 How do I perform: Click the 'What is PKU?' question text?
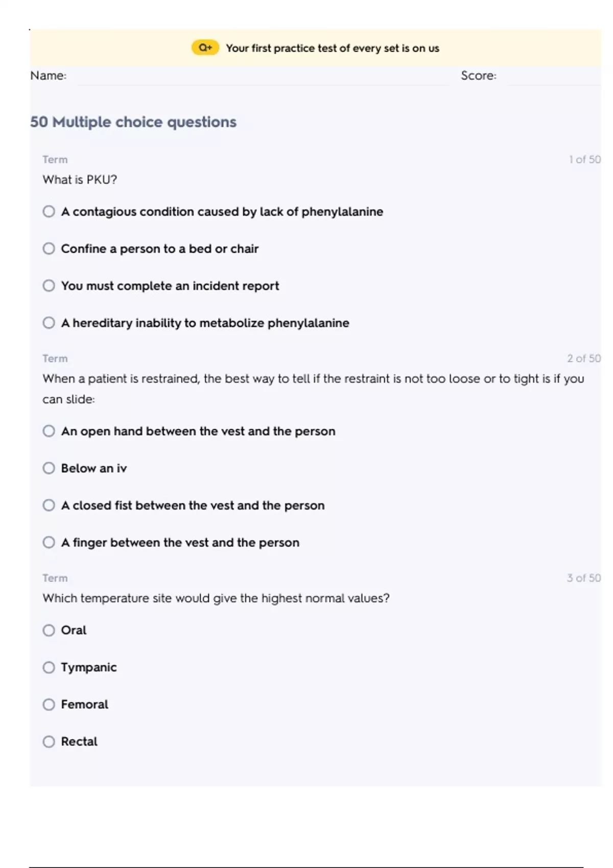click(x=80, y=180)
